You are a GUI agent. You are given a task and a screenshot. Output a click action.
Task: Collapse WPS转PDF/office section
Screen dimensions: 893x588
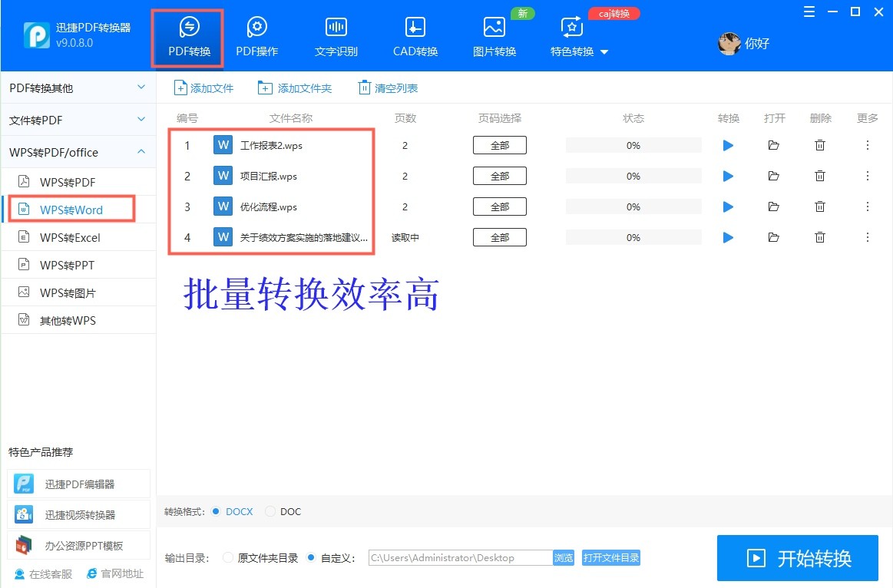tap(78, 152)
